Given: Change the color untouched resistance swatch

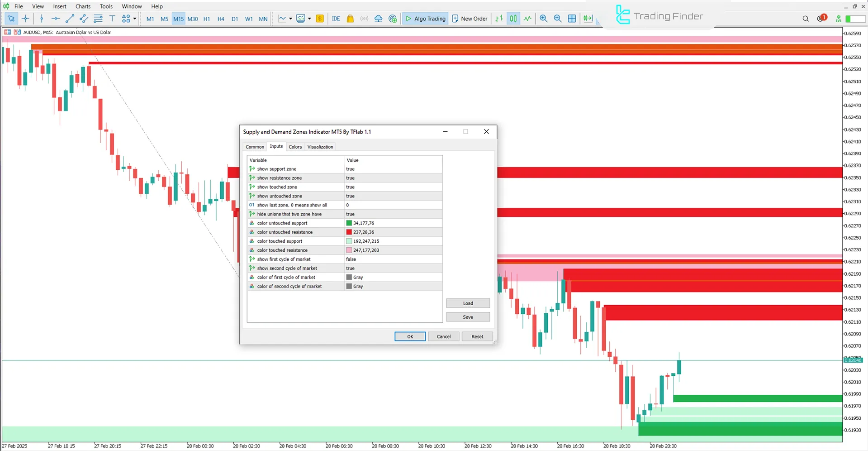Looking at the screenshot, I should pos(349,232).
